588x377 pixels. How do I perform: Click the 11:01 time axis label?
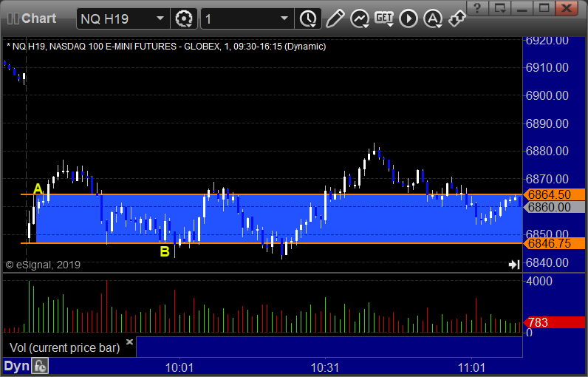471,367
